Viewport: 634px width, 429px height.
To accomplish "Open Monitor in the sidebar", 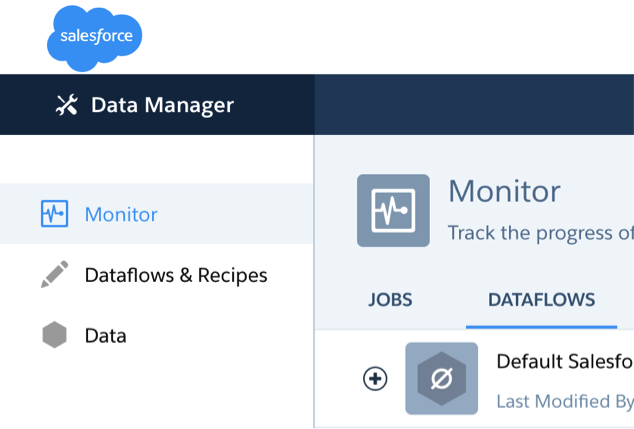I will pos(156,213).
